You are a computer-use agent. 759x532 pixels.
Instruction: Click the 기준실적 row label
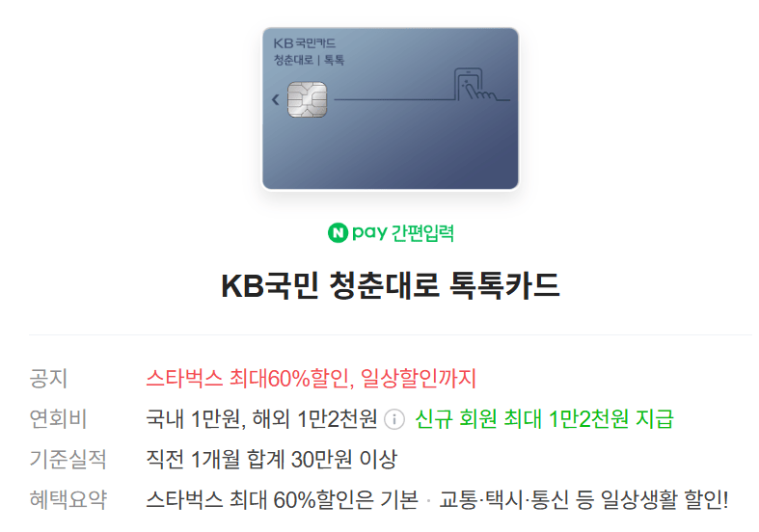(x=68, y=459)
